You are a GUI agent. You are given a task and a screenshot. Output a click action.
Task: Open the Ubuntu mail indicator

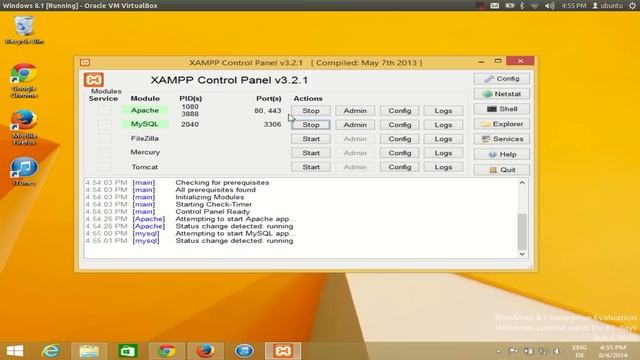click(x=495, y=6)
